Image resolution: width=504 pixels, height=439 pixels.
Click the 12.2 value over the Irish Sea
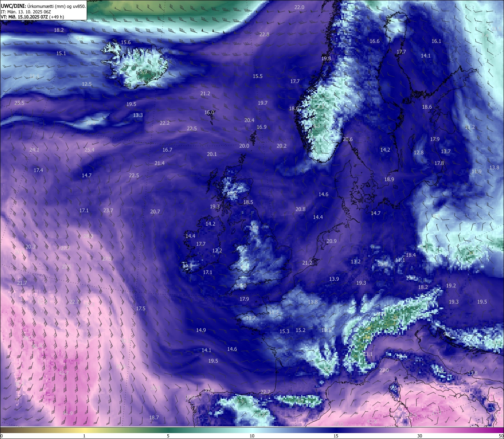point(217,250)
